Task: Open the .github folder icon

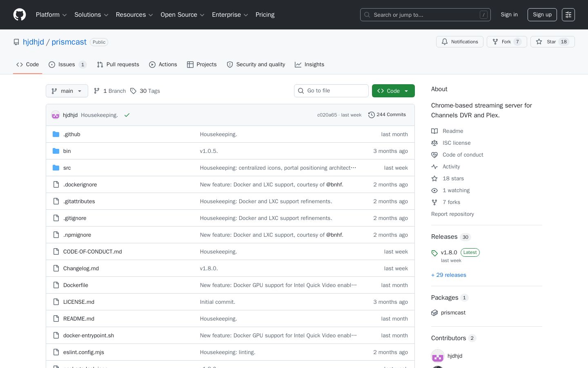Action: click(56, 134)
